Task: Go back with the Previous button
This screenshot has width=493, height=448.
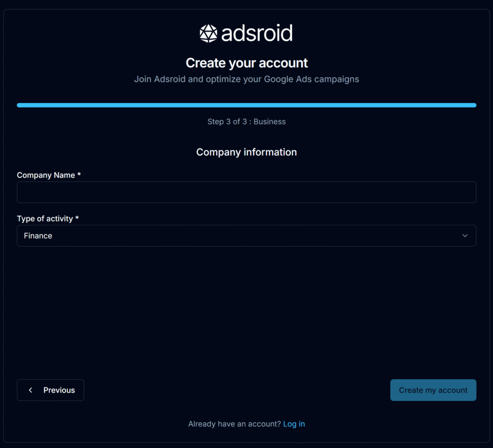Action: [x=51, y=390]
